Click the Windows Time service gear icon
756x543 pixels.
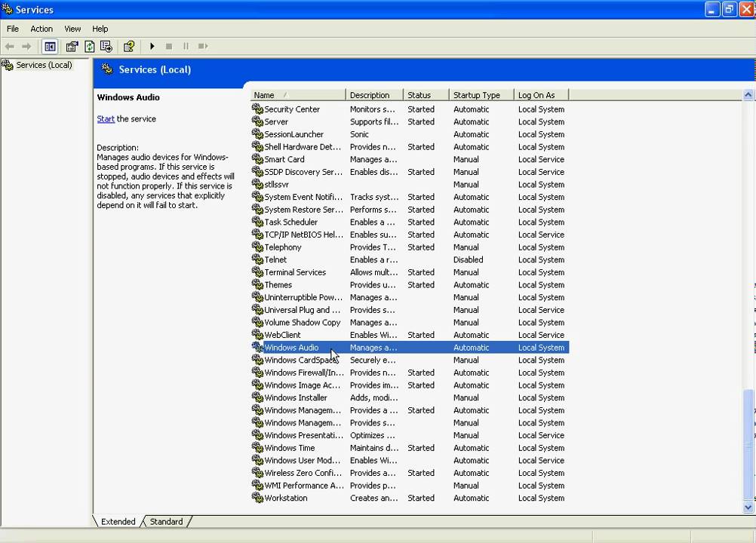257,448
